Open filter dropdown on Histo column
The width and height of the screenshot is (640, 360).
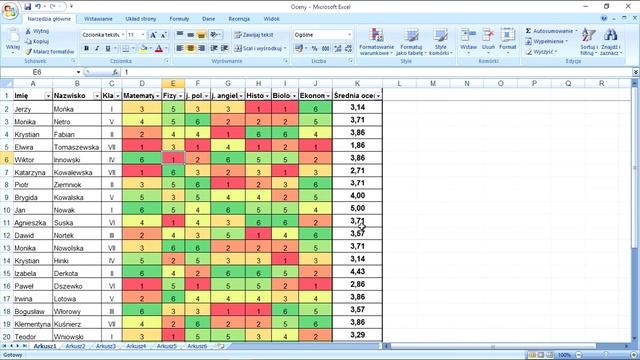[267, 96]
